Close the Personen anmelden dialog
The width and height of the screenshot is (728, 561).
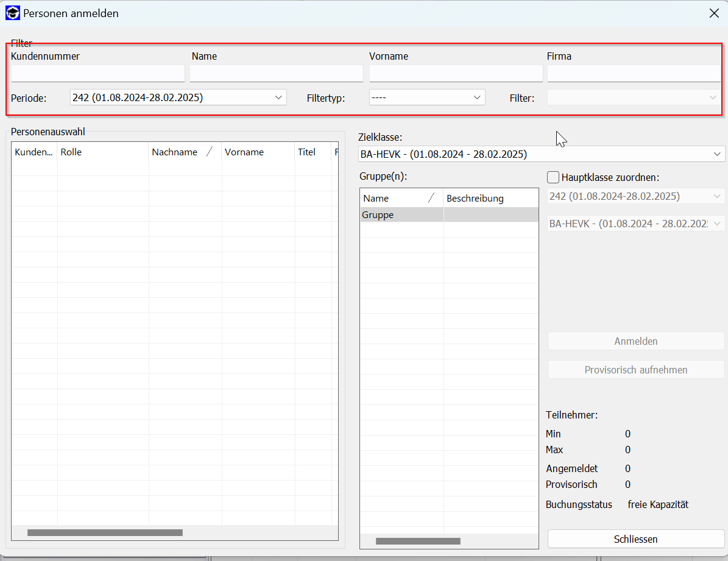tap(714, 13)
